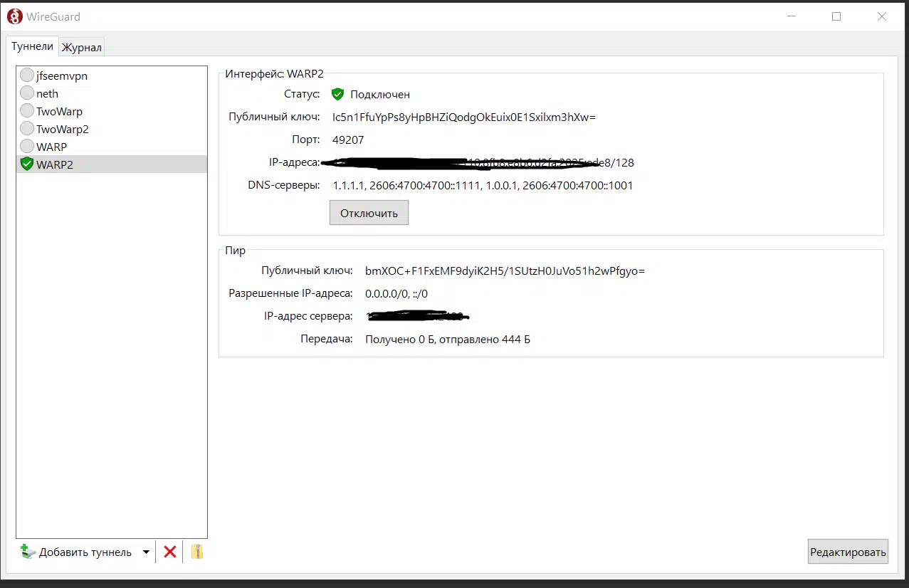Screen dimensions: 909x588
Task: Select the TwoWarp2 tunnel
Action: [112, 129]
